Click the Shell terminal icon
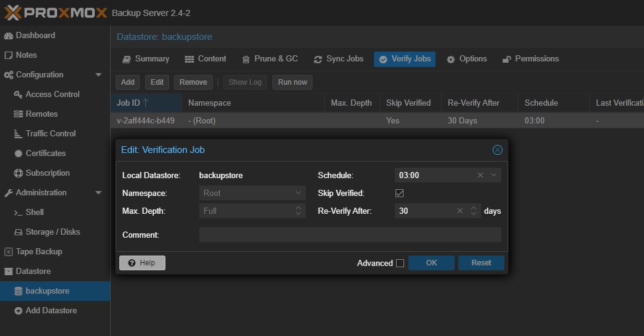The width and height of the screenshot is (644, 336). (x=18, y=213)
